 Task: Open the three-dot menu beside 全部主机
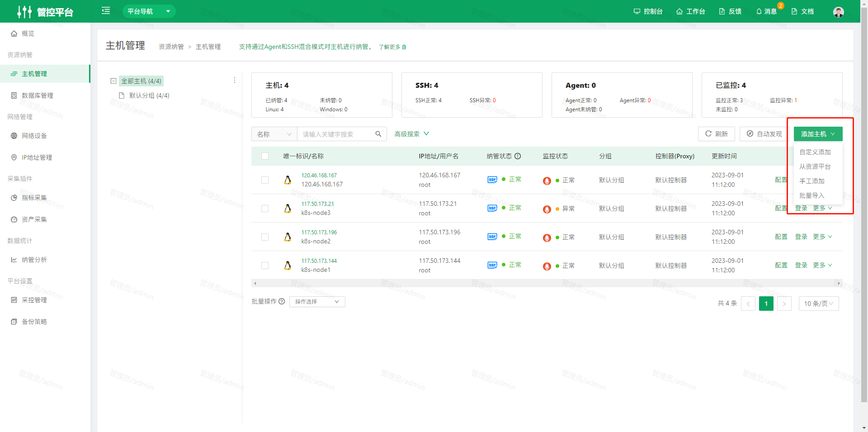click(x=234, y=80)
